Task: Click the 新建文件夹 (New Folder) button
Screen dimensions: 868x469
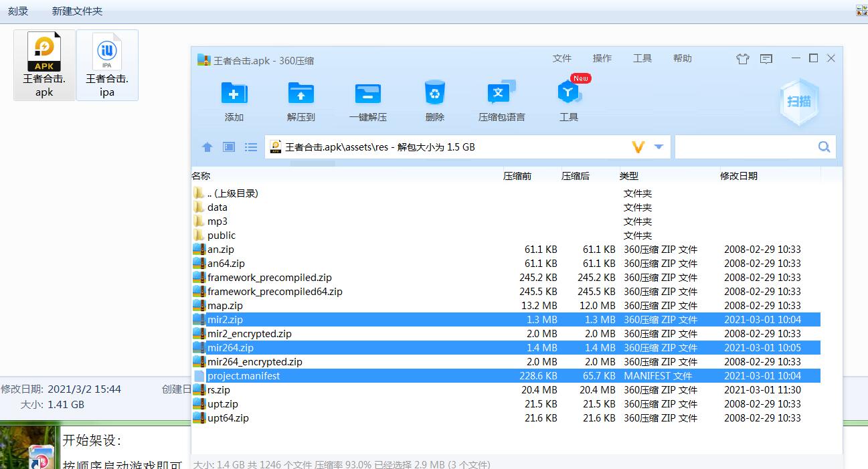Action: pos(77,11)
